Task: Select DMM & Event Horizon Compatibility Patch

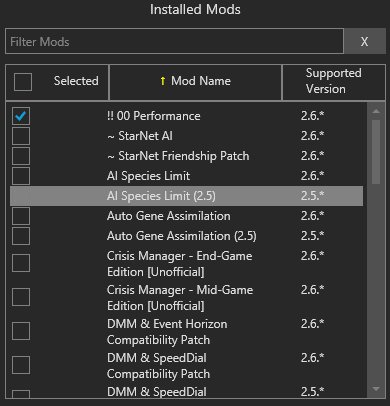Action: point(167,332)
